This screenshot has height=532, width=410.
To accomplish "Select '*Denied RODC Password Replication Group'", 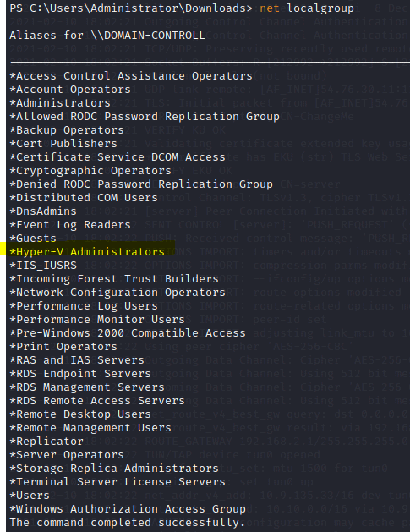I will coord(141,184).
